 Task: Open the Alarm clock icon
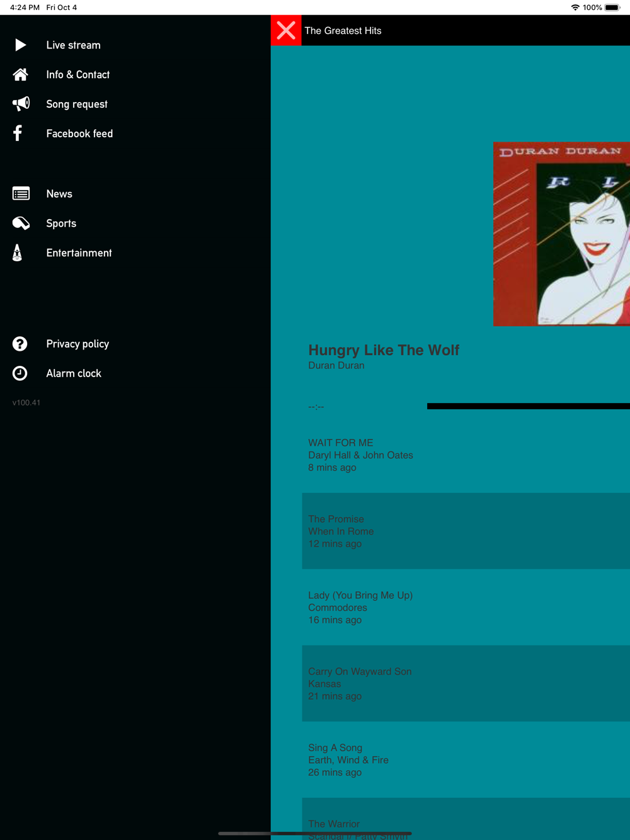point(20,373)
